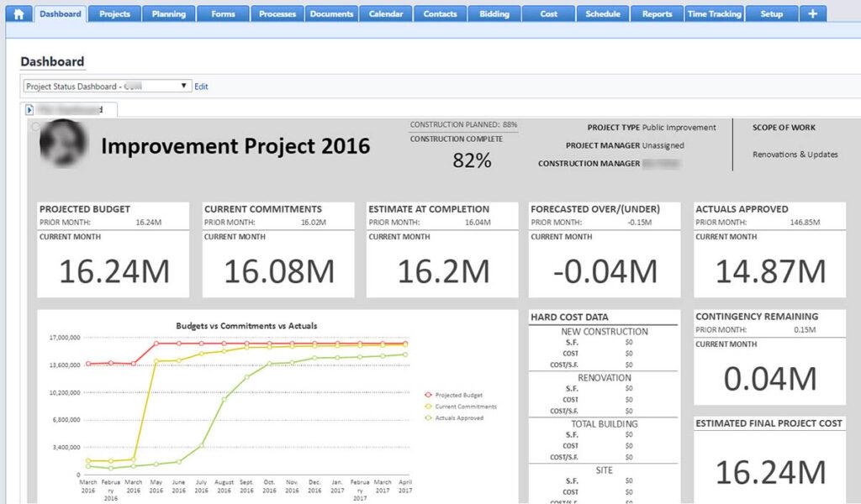Screen dimensions: 861x504
Task: Click the plus icon to add a tab
Action: click(812, 13)
